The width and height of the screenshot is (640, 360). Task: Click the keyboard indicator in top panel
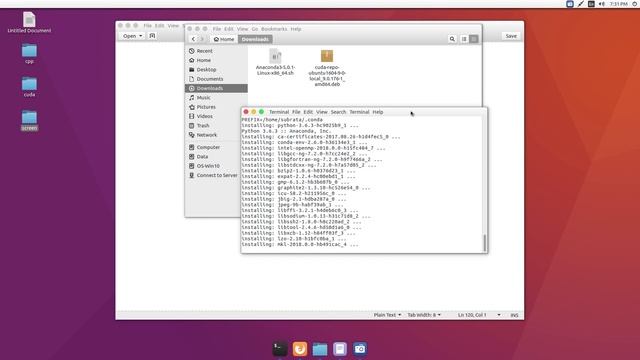click(x=591, y=4)
